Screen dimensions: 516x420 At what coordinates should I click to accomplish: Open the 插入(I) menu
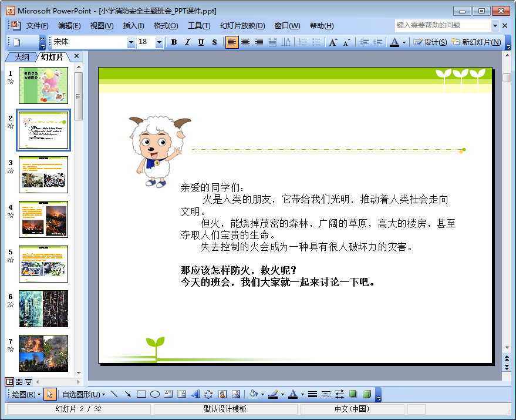pyautogui.click(x=133, y=26)
